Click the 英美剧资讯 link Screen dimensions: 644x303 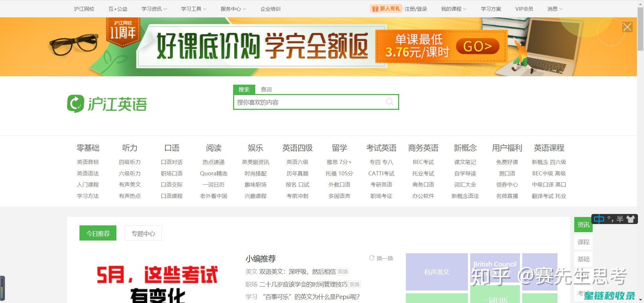pyautogui.click(x=256, y=162)
